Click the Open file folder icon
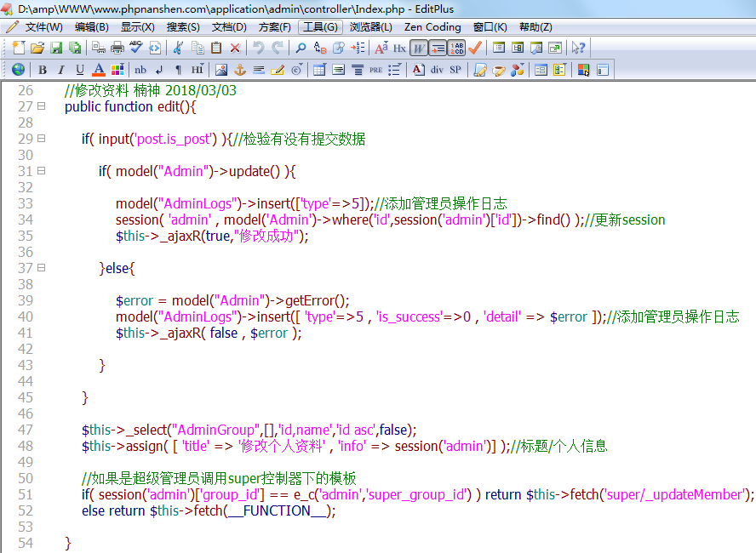This screenshot has height=553, width=756. [x=37, y=48]
